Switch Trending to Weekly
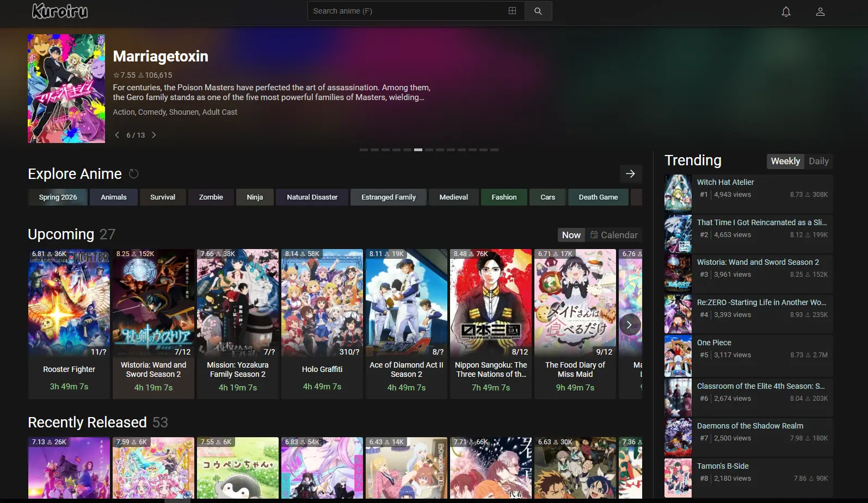The image size is (868, 503). pos(785,161)
